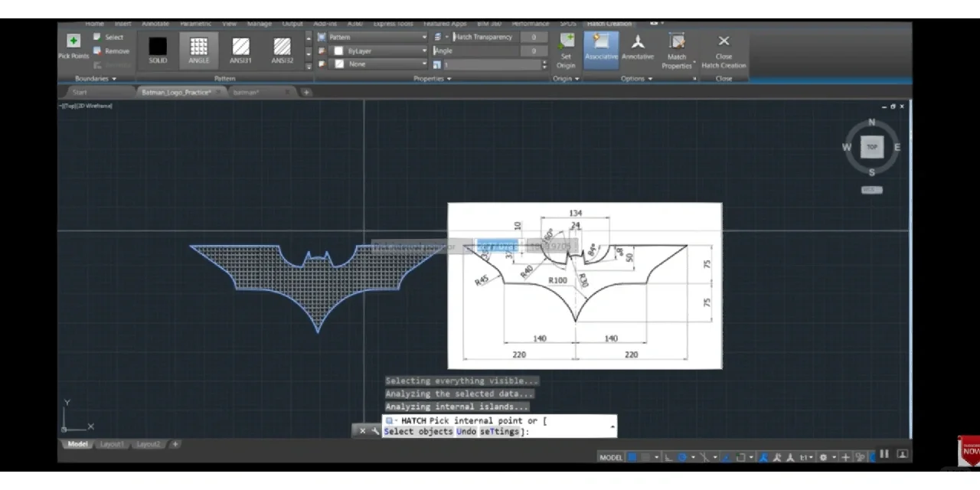
Task: Click the video pause button
Action: 885,454
